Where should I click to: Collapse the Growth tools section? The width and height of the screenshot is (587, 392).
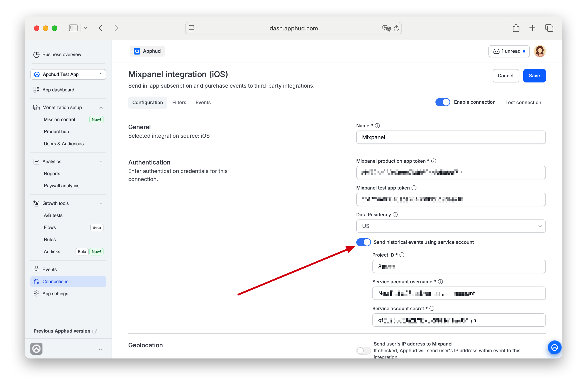(x=101, y=203)
